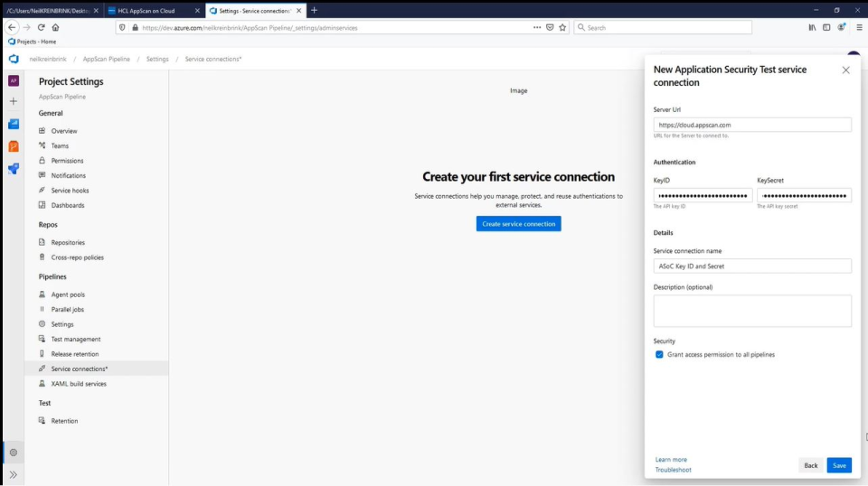Click the Teams icon in General

42,145
